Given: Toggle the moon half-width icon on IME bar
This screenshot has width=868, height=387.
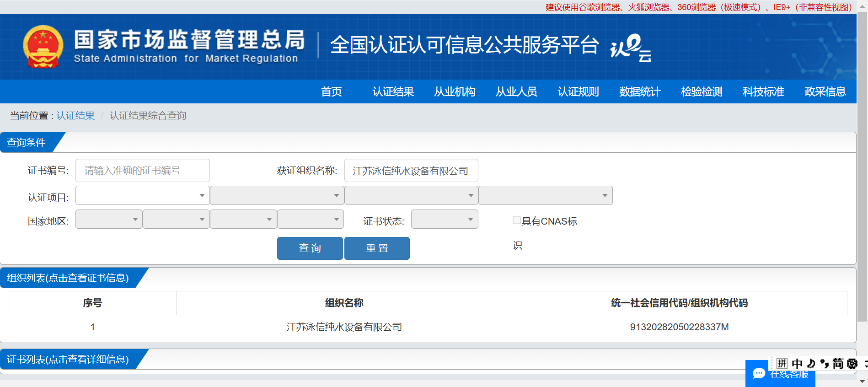Looking at the screenshot, I should [811, 364].
